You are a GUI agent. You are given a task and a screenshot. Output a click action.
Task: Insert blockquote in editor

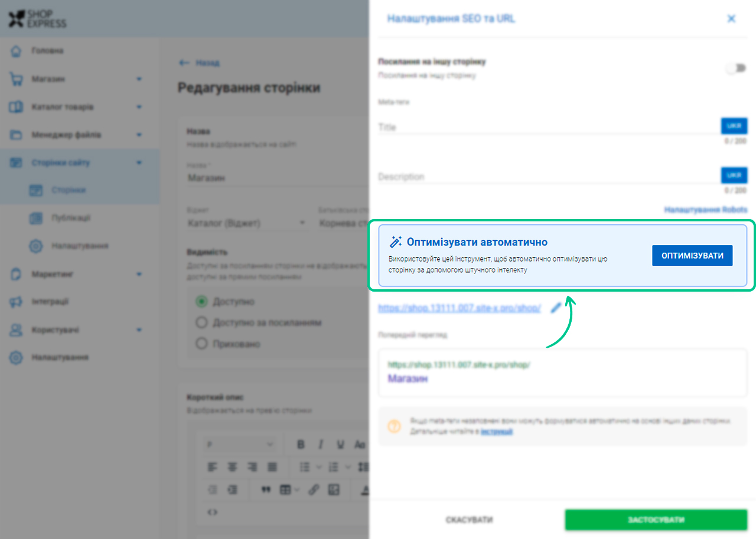click(265, 489)
